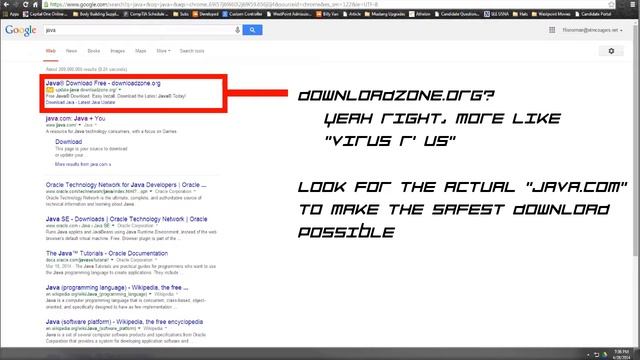Screen dimensions: 640x360
Task: Switch to the Books search tab
Action: (94, 51)
